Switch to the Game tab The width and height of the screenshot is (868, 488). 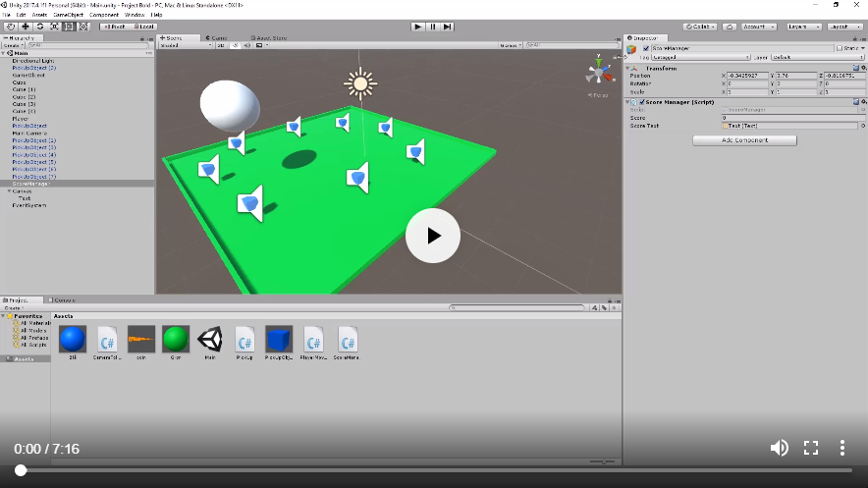click(219, 38)
